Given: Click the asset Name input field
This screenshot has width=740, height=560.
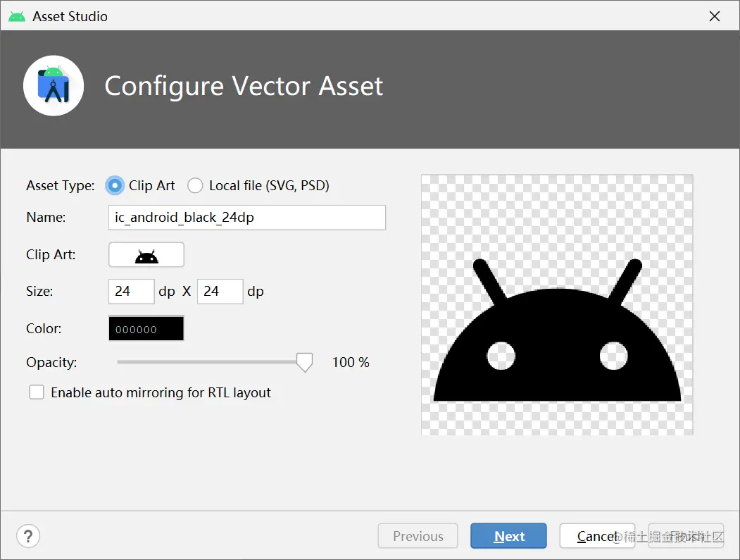Looking at the screenshot, I should tap(246, 217).
